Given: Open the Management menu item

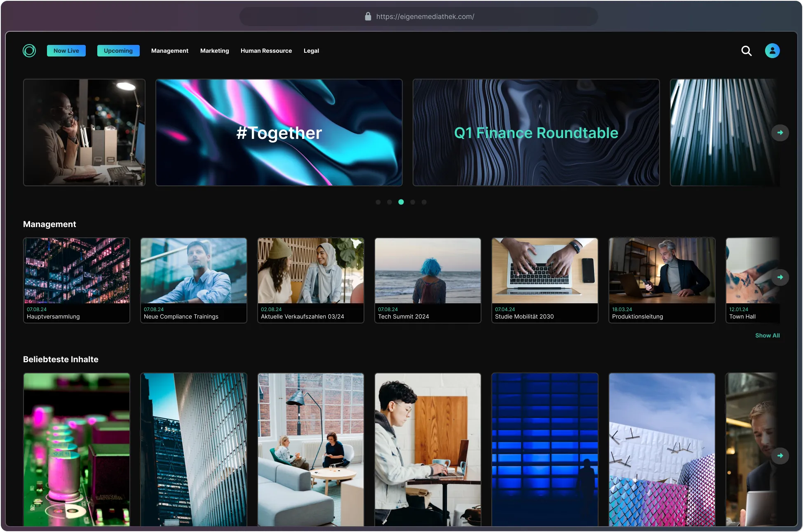Looking at the screenshot, I should tap(170, 51).
